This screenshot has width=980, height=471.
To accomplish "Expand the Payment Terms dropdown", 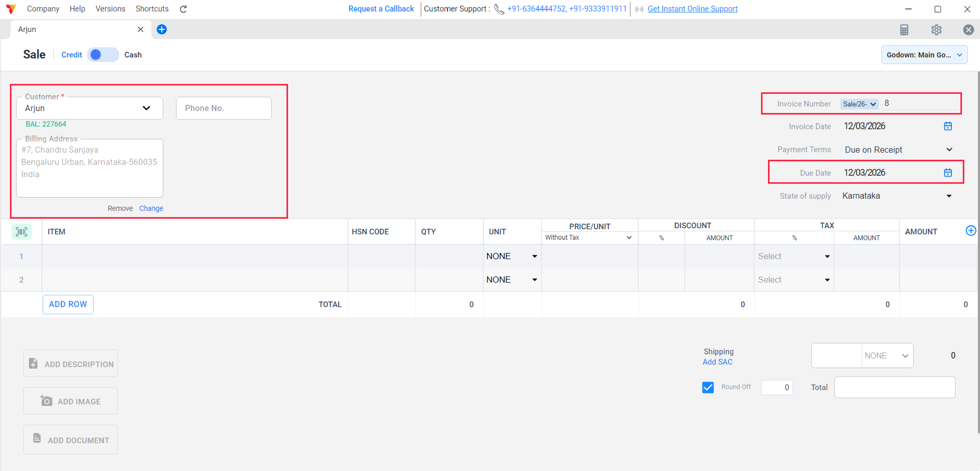I will pyautogui.click(x=949, y=149).
